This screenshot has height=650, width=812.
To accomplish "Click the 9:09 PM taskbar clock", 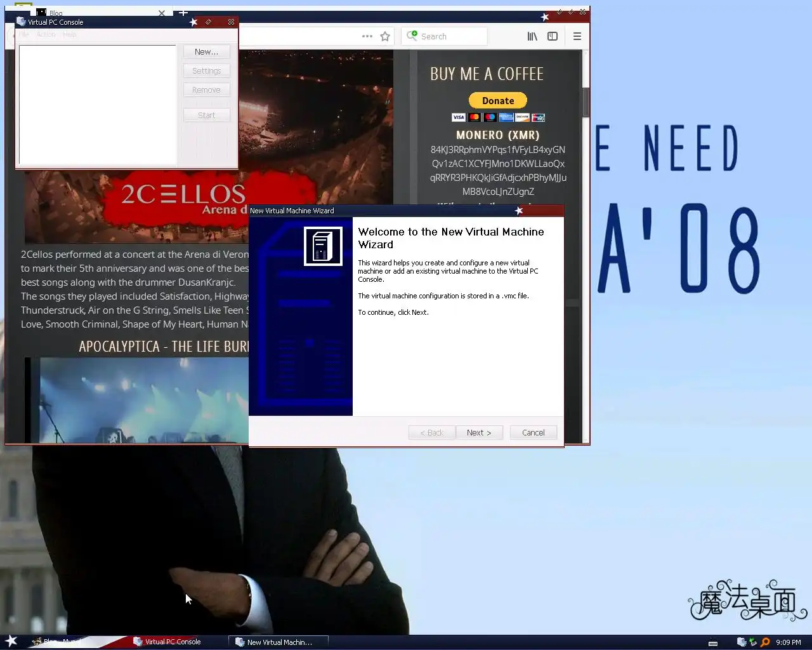I will [x=789, y=642].
